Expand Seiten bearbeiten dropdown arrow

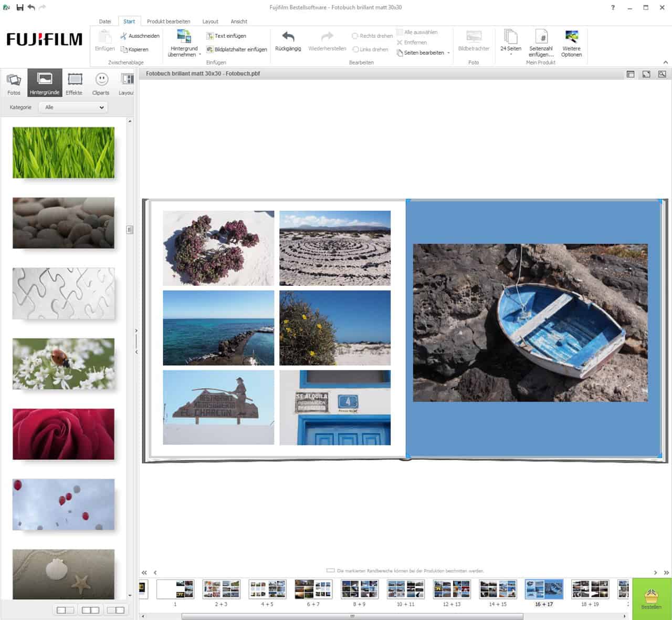[x=448, y=53]
